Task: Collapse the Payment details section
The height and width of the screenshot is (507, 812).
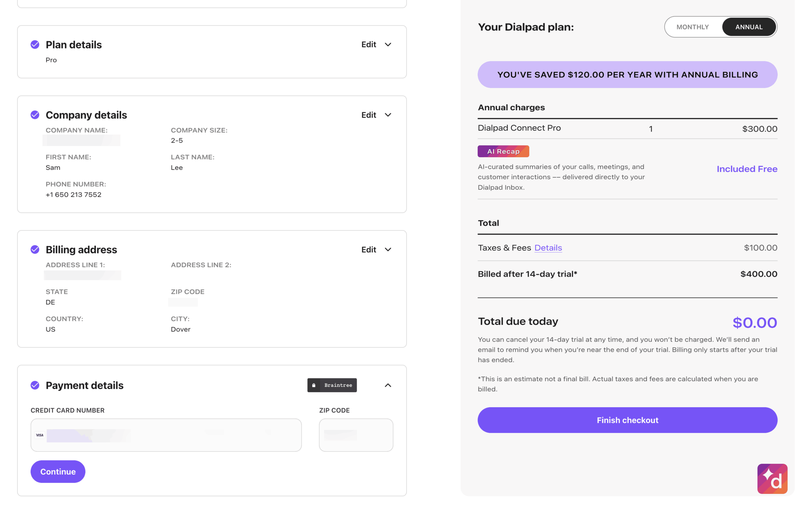Action: [x=388, y=385]
